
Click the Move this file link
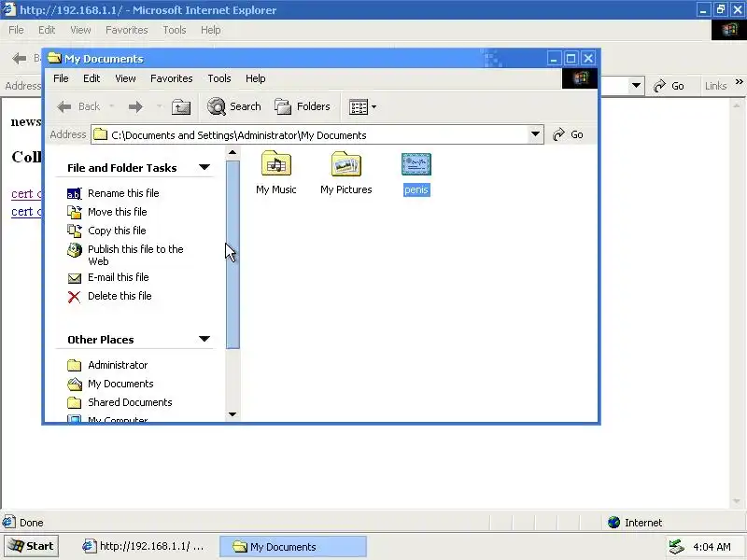118,212
